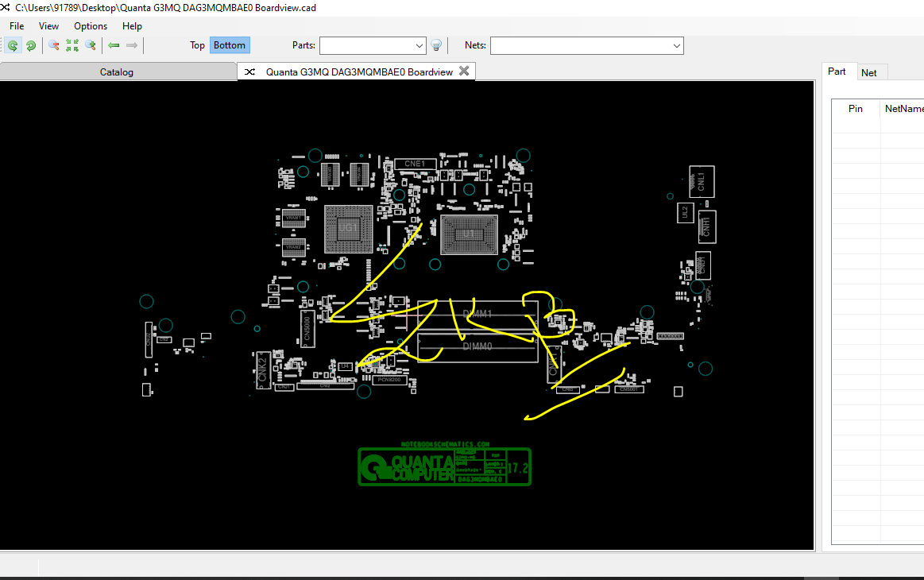Open the Nets dropdown list
The width and height of the screenshot is (924, 580).
tap(676, 45)
